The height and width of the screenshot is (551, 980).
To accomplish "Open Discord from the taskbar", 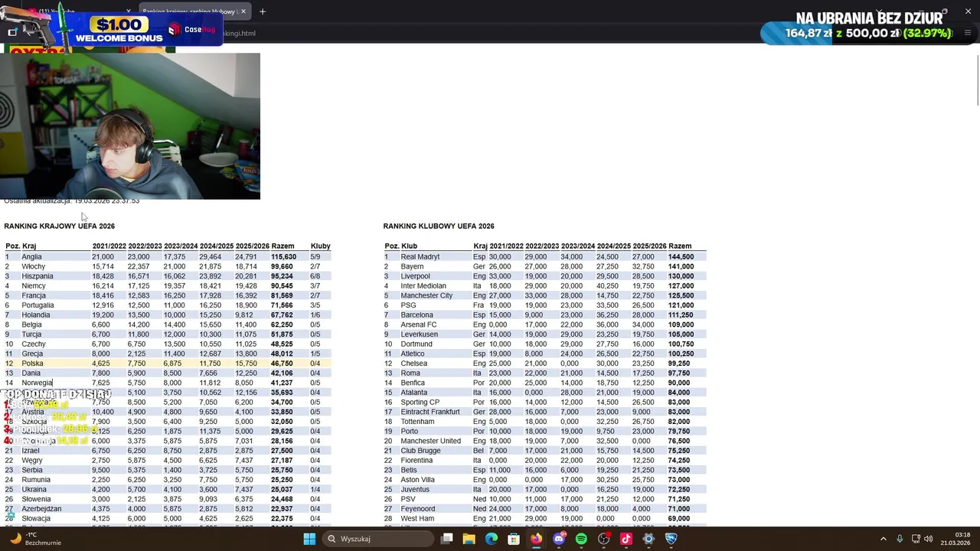I will (x=559, y=539).
